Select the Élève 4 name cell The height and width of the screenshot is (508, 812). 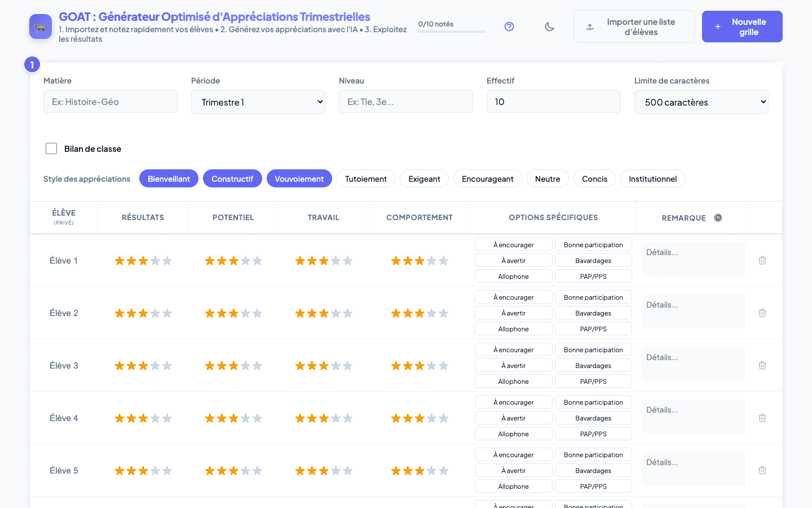coord(64,418)
